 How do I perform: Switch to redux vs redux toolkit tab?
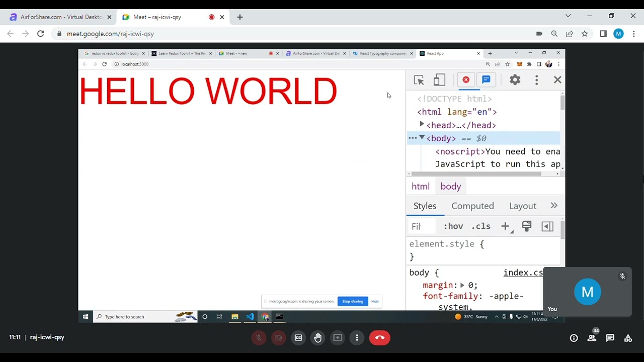tap(114, 53)
